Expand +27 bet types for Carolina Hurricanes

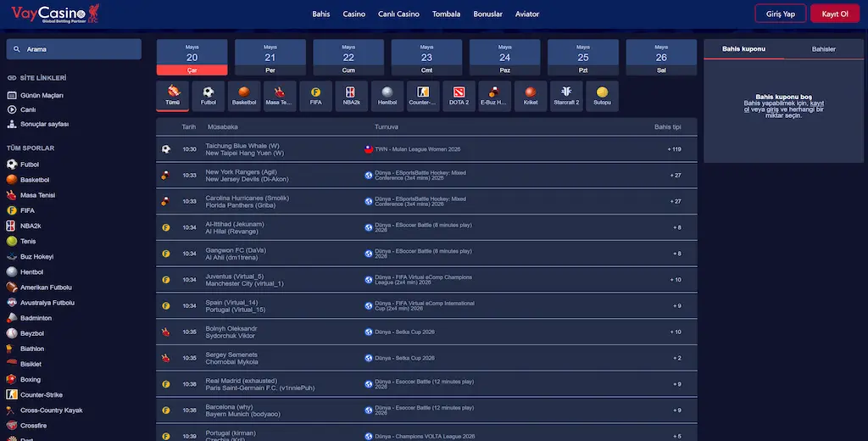point(676,201)
